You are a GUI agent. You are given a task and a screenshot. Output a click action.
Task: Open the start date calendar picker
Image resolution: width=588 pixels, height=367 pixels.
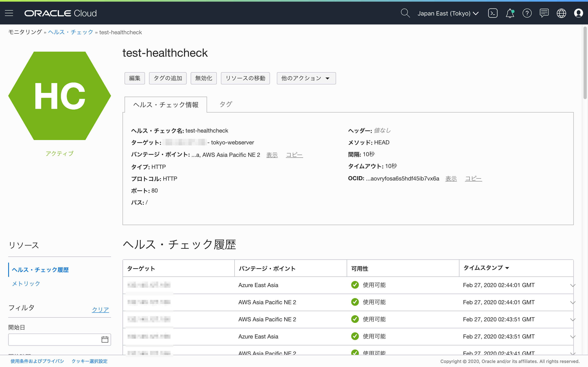click(x=105, y=339)
